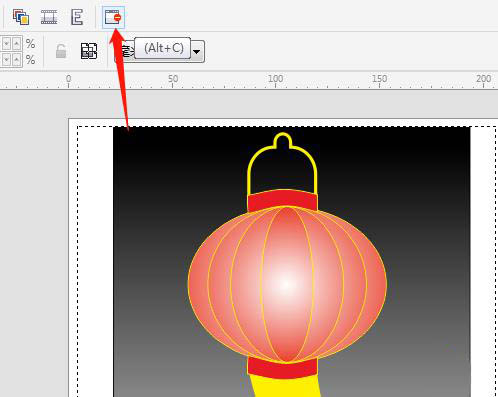The width and height of the screenshot is (498, 397).
Task: Decrease the lower scale percentage value
Action: (6, 59)
